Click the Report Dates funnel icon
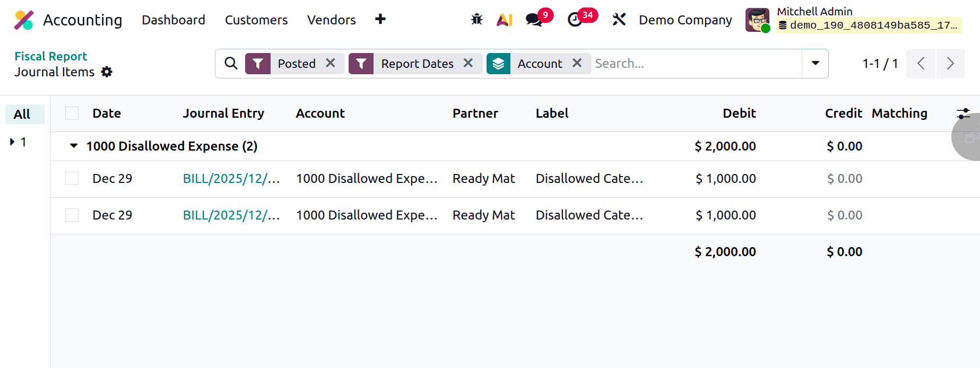Viewport: 980px width, 368px height. tap(361, 64)
